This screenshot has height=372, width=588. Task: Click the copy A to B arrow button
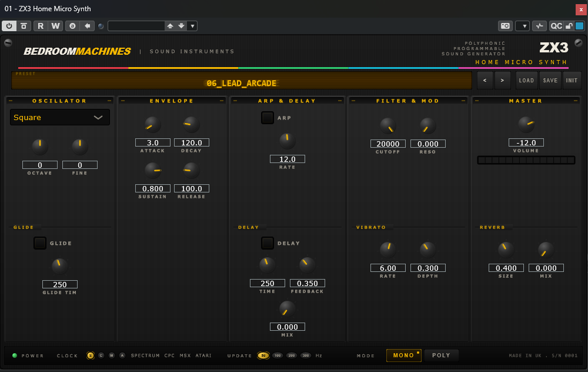(88, 26)
